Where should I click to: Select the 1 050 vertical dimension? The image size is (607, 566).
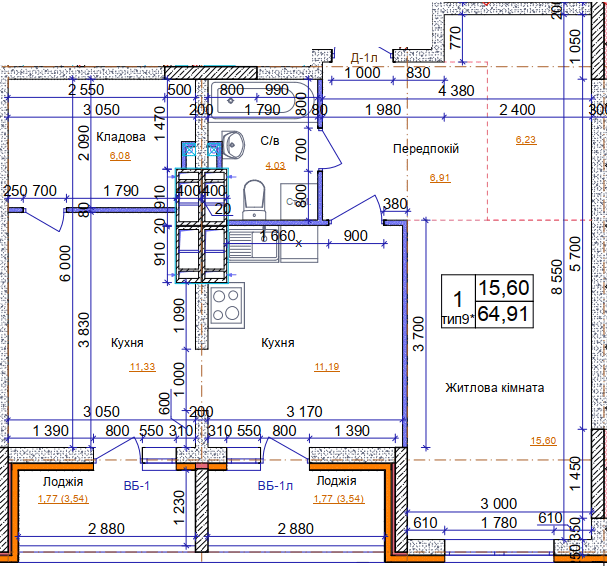pos(575,46)
